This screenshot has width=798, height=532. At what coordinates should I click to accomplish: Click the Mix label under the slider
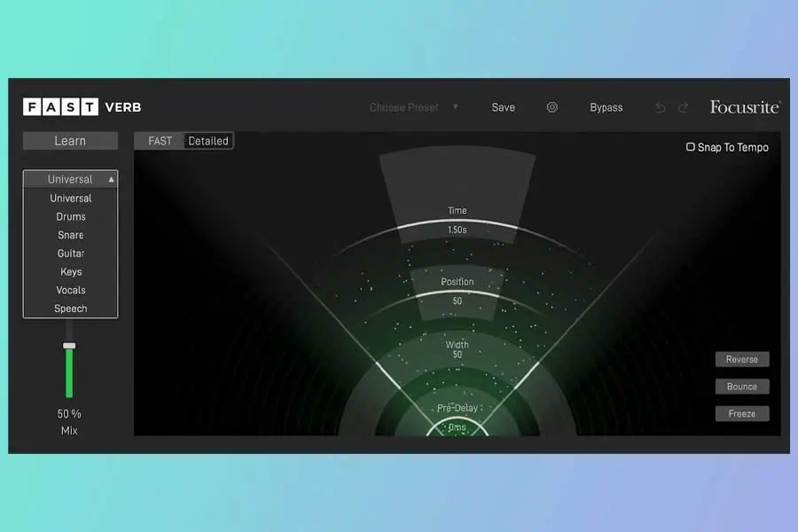pyautogui.click(x=69, y=431)
